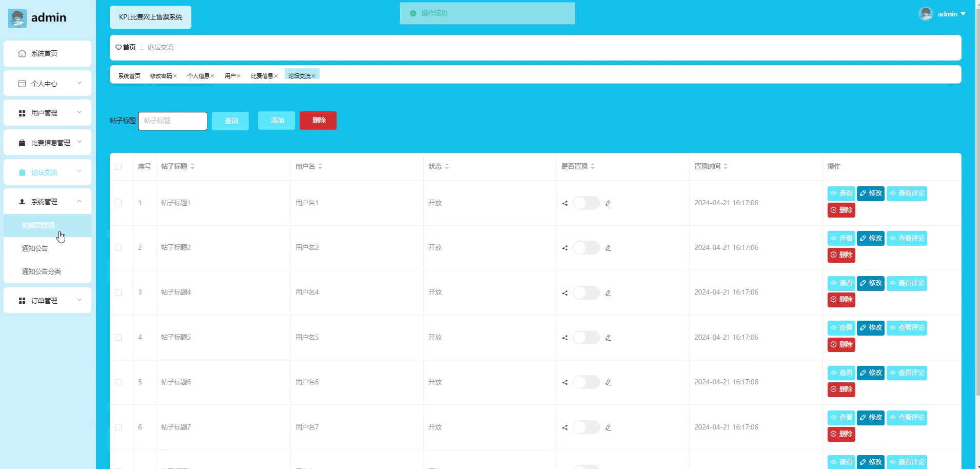Expand the 比赛信息管理 menu chevron
Screen dimensions: 980x469
click(x=79, y=142)
